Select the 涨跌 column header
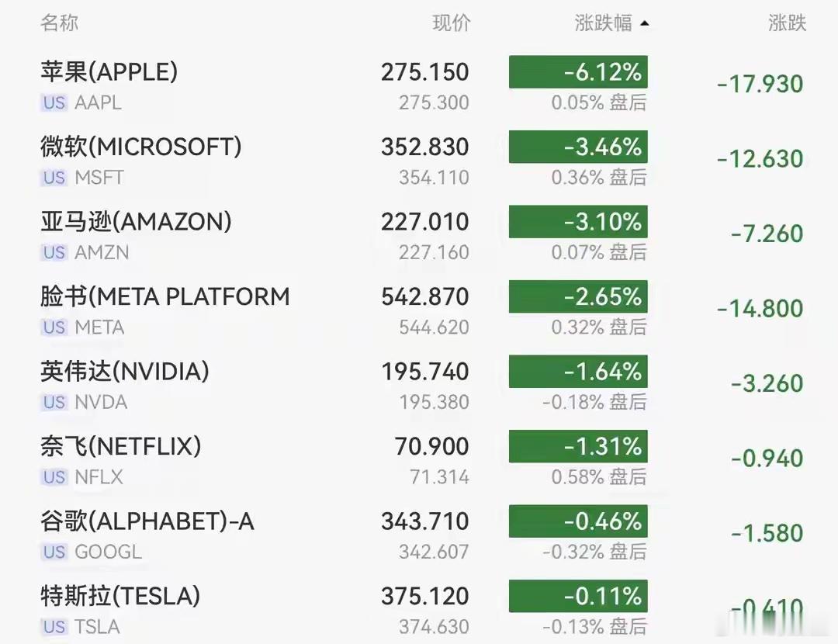838x644 pixels. 787,23
